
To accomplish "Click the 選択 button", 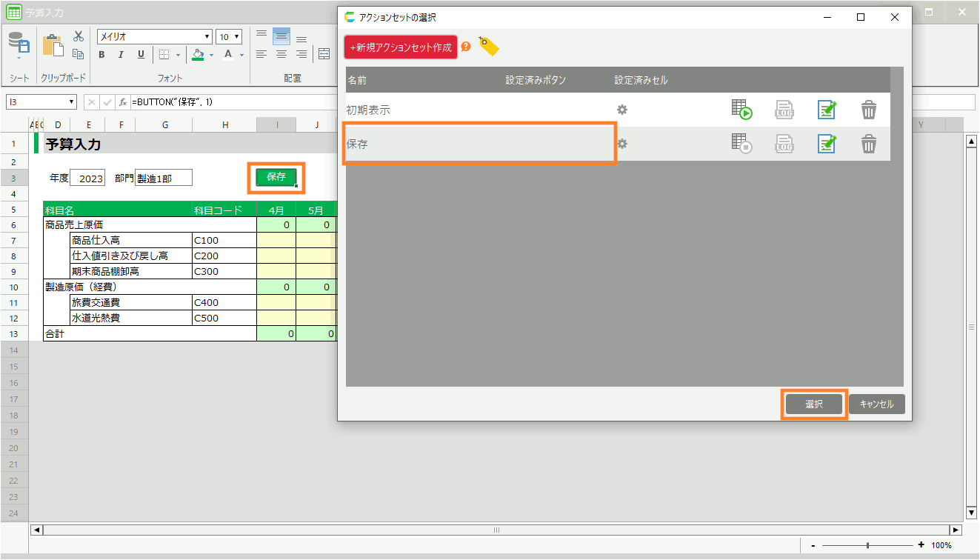I will [x=814, y=404].
